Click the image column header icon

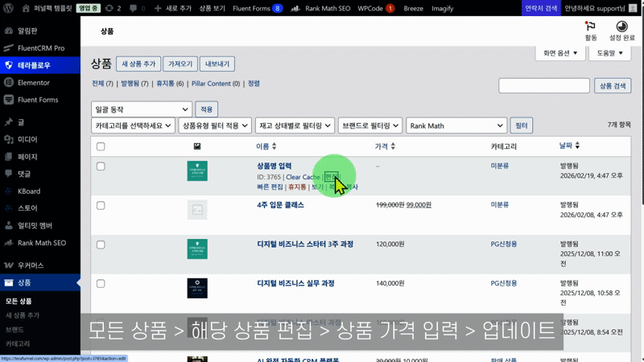pos(197,146)
